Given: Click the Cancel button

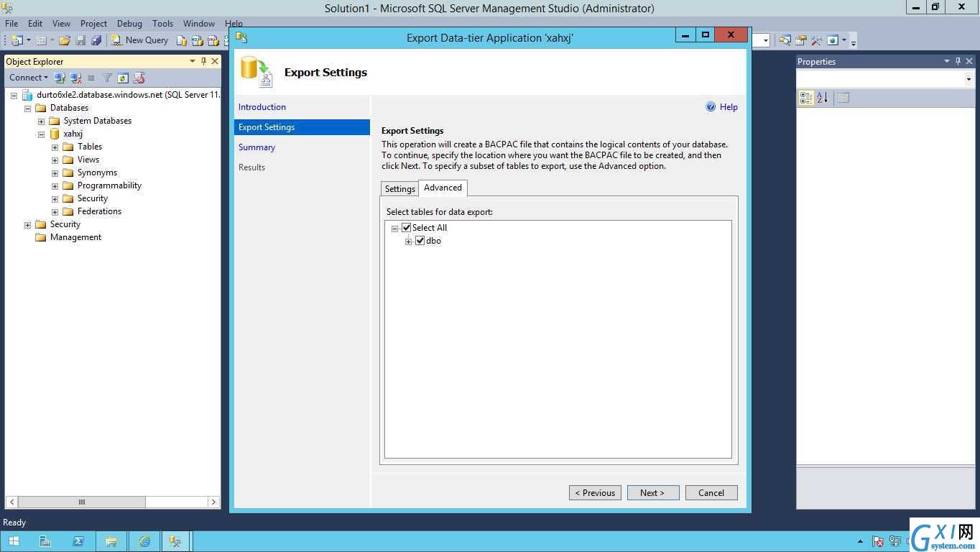Looking at the screenshot, I should [711, 492].
